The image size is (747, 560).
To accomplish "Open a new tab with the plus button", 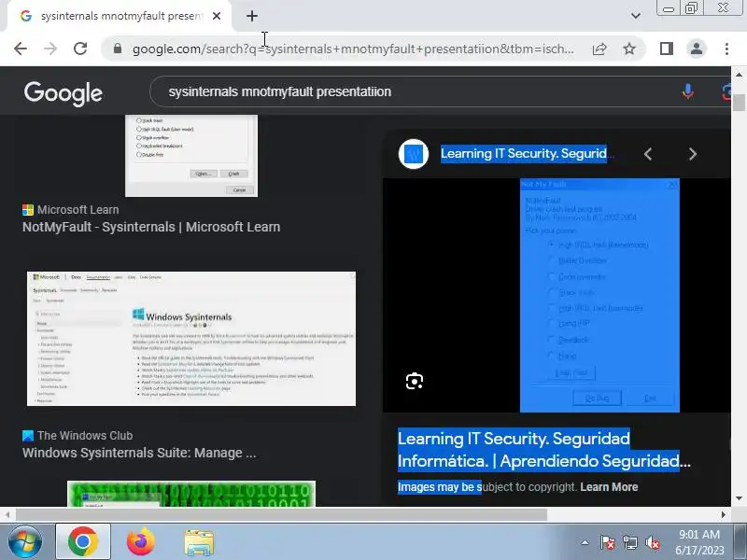I will (x=252, y=16).
